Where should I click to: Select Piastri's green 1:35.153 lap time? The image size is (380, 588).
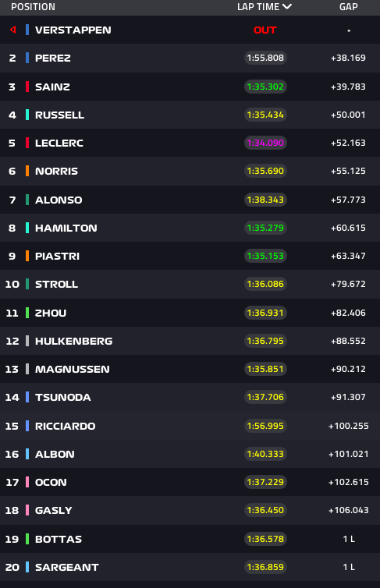coord(265,256)
